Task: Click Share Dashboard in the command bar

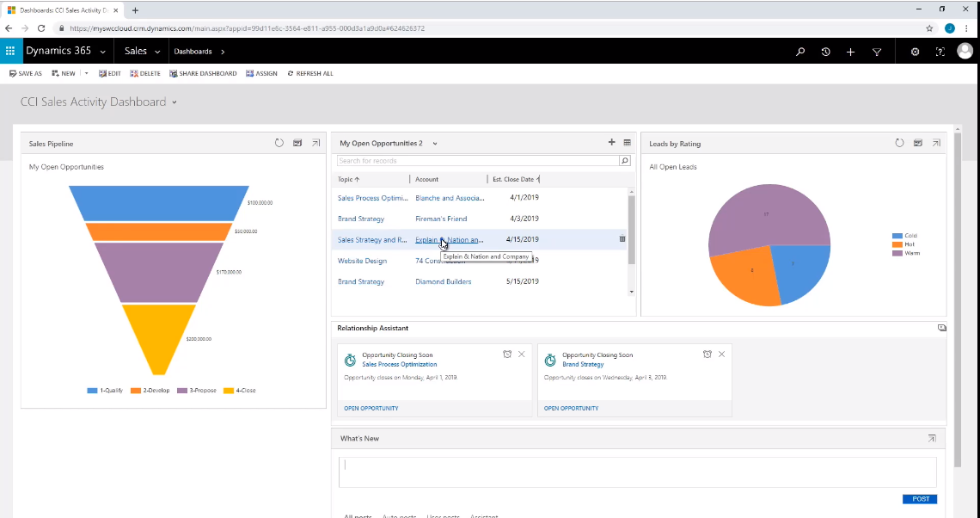Action: click(203, 73)
